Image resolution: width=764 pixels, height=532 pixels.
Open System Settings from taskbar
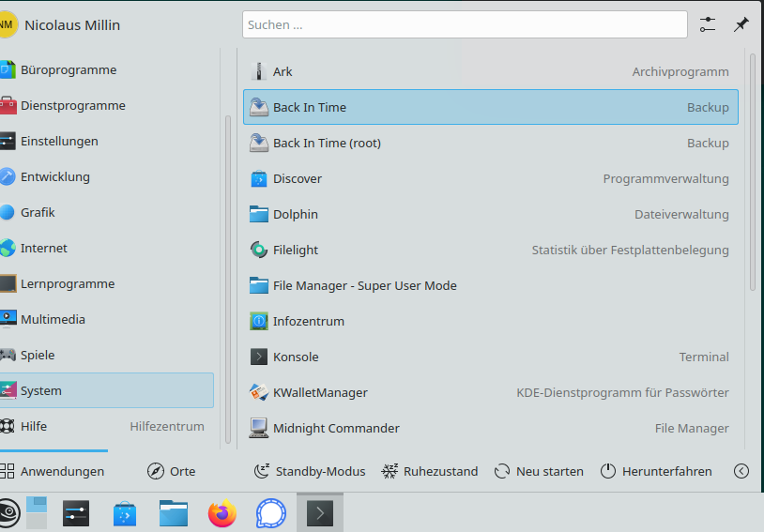(76, 513)
